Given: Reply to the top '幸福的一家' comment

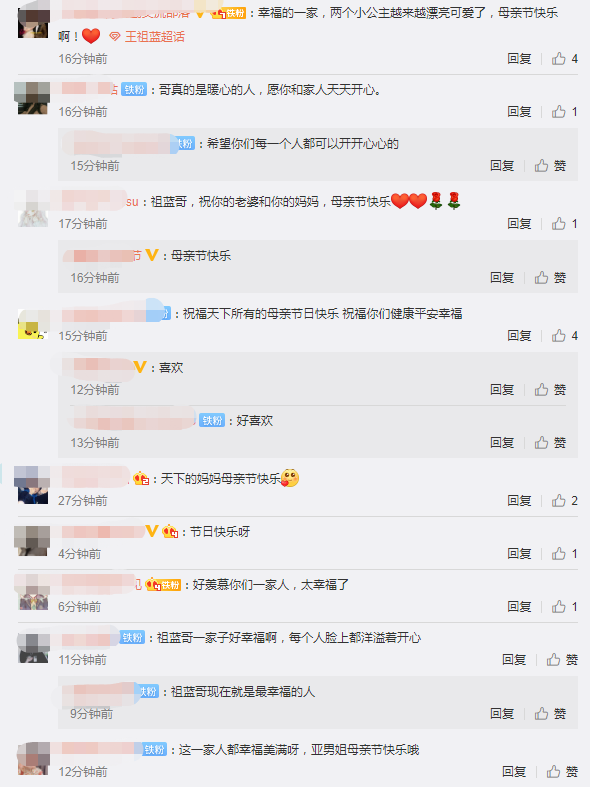Looking at the screenshot, I should tap(519, 59).
